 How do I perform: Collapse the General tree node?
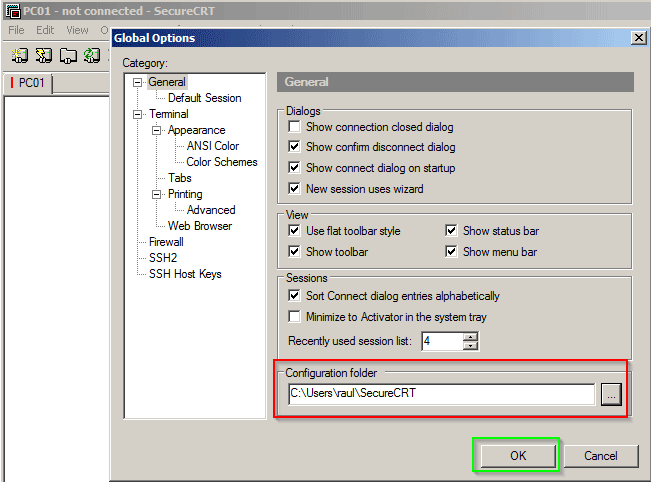(x=138, y=82)
